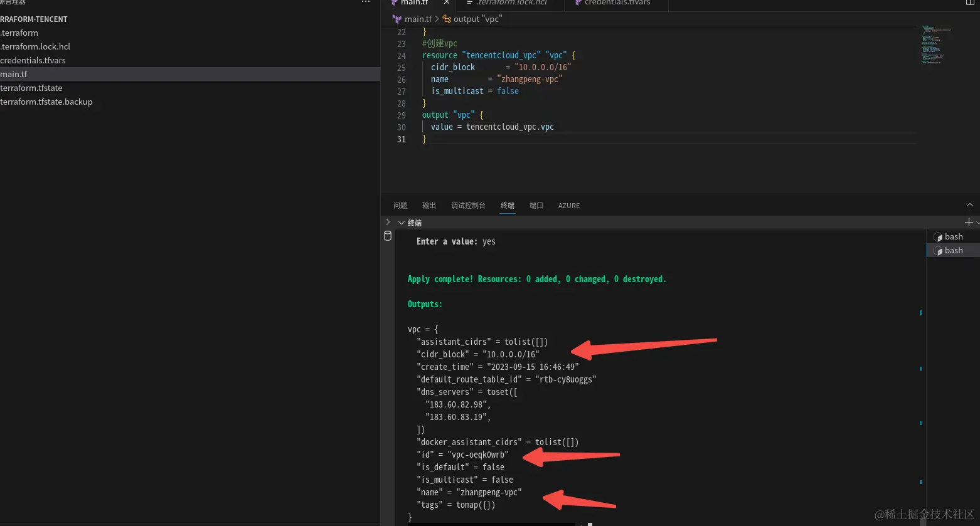Click "is_default" = false output line
Screen dimensions: 980x526
[x=461, y=467]
